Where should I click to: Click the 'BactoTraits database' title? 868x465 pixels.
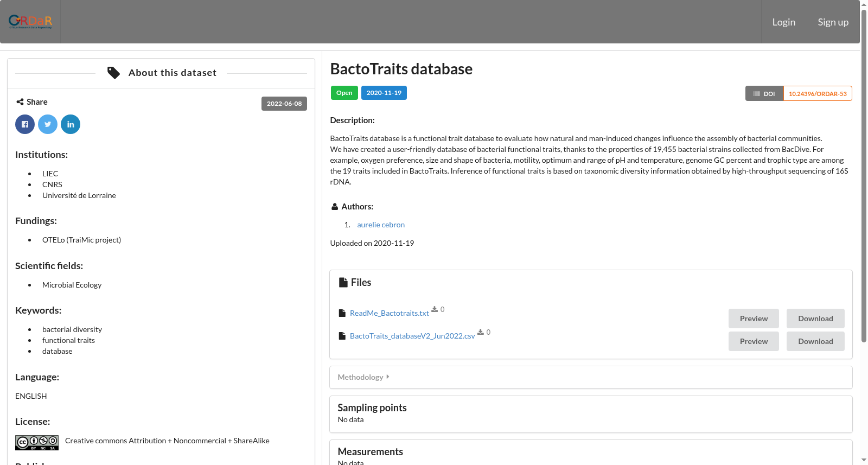401,69
